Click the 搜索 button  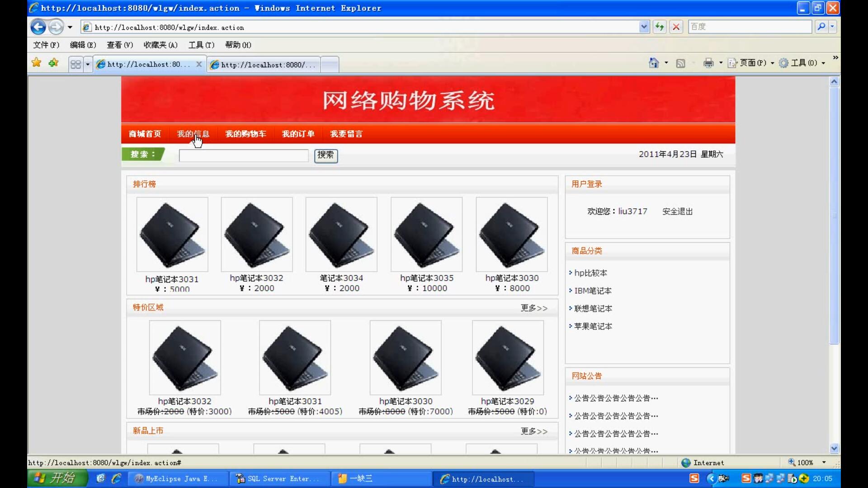326,155
